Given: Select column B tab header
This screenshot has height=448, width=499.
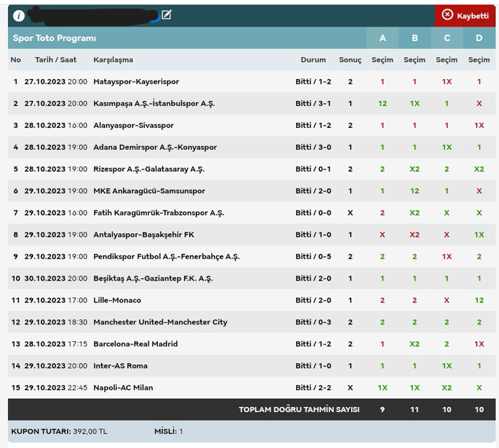Looking at the screenshot, I should [x=415, y=38].
